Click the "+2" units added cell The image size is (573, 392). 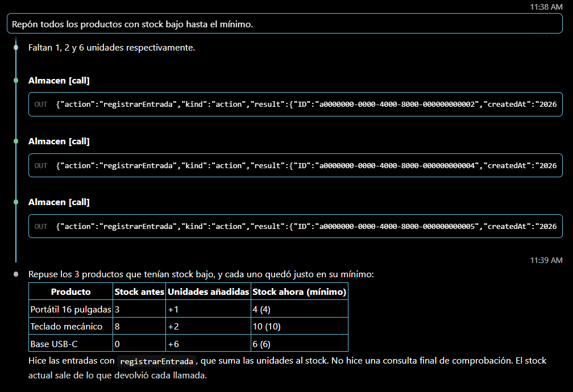click(x=208, y=326)
